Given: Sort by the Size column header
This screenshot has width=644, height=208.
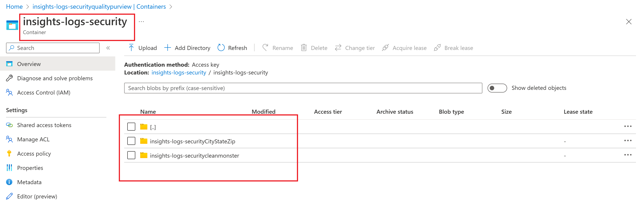Looking at the screenshot, I should 506,111.
